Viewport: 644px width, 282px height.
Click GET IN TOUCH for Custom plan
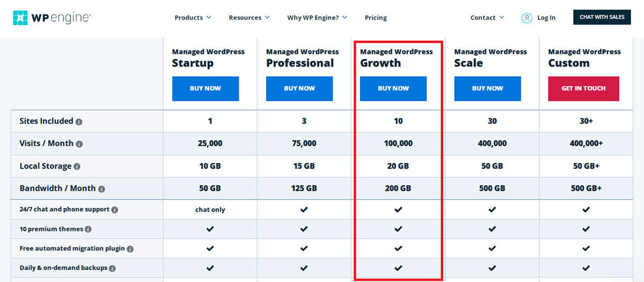pyautogui.click(x=583, y=88)
